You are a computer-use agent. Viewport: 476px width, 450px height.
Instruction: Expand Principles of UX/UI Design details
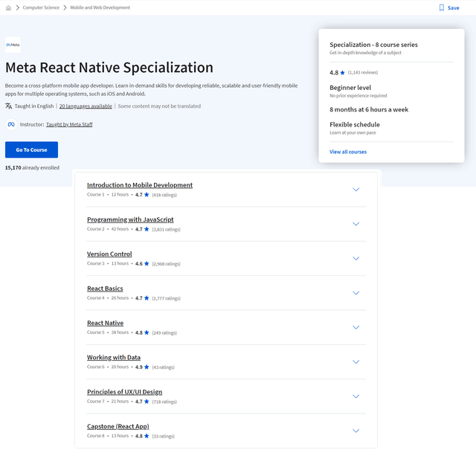pos(356,396)
